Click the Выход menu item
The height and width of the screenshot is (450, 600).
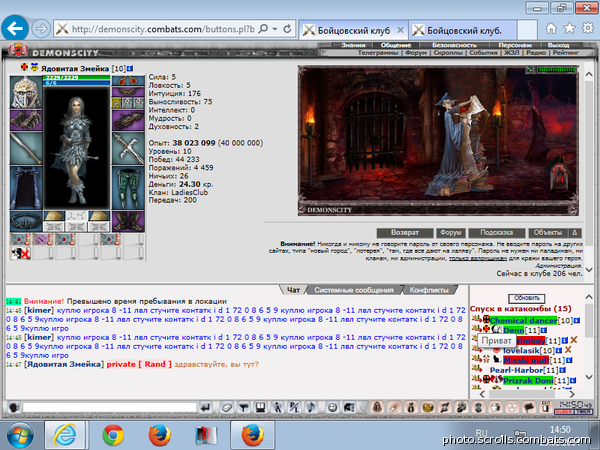coord(558,45)
